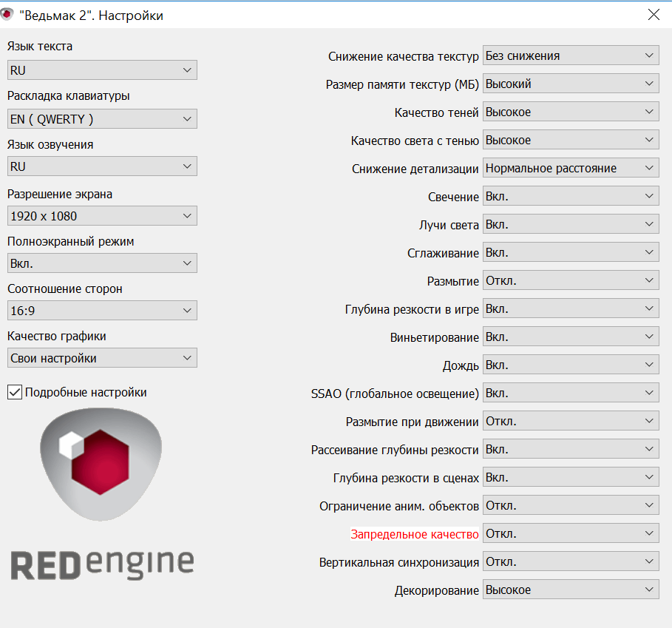This screenshot has width=672, height=628.
Task: Open the Сглаживание dropdown
Action: (571, 252)
